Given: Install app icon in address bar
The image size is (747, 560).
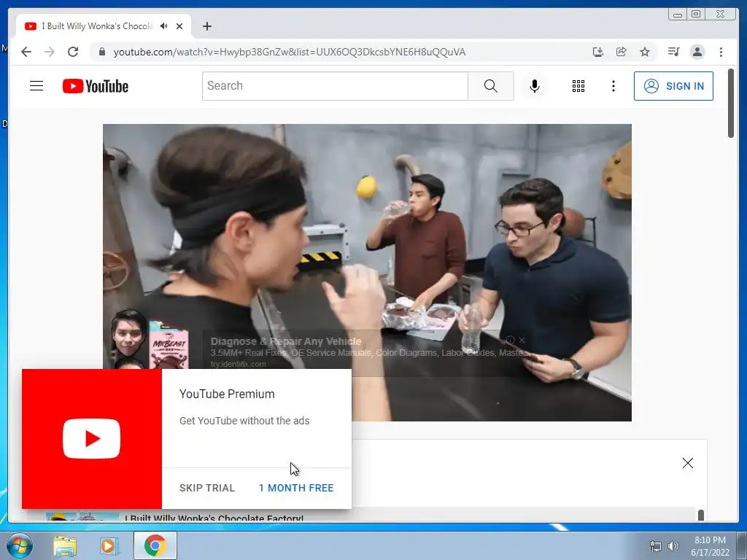Looking at the screenshot, I should coord(598,52).
